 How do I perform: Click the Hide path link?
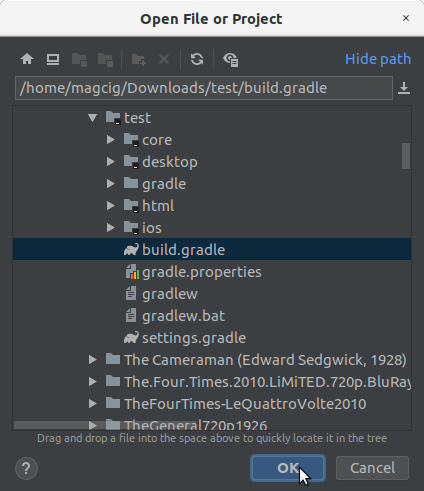point(378,59)
